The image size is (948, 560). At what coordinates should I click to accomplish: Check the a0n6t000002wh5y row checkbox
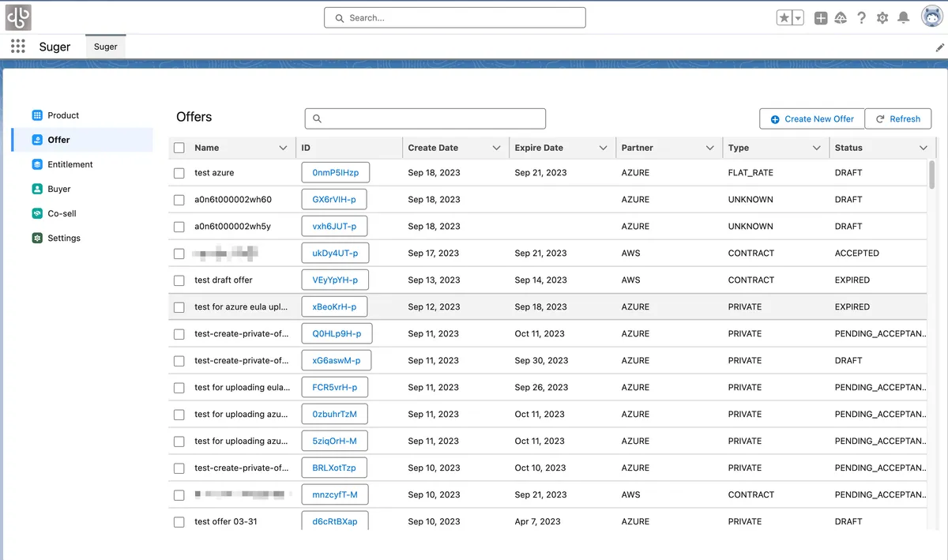pyautogui.click(x=179, y=227)
